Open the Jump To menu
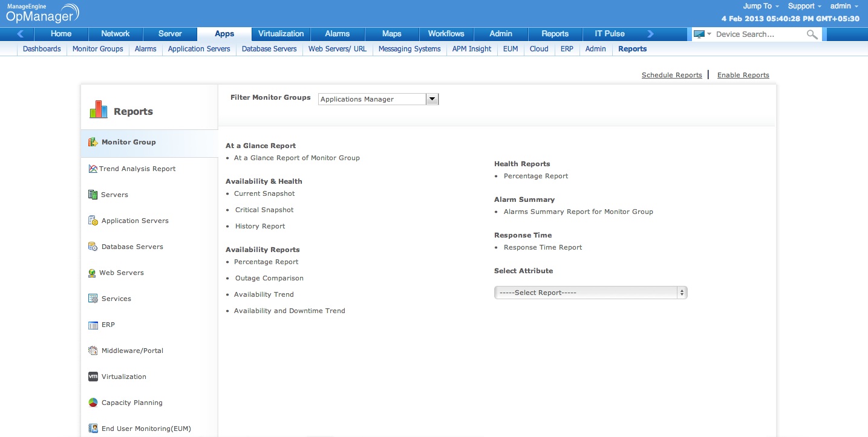 pyautogui.click(x=760, y=6)
